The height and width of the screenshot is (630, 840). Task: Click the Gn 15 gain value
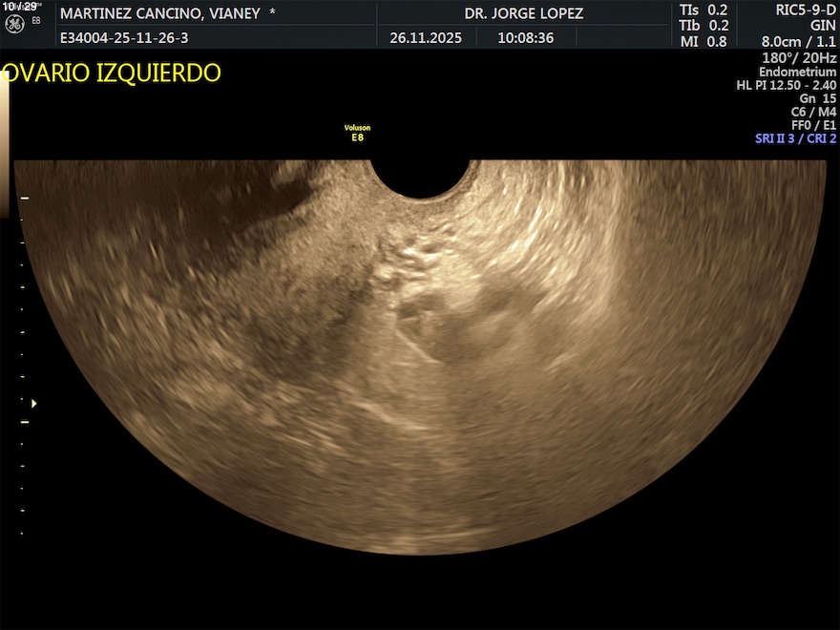point(817,98)
